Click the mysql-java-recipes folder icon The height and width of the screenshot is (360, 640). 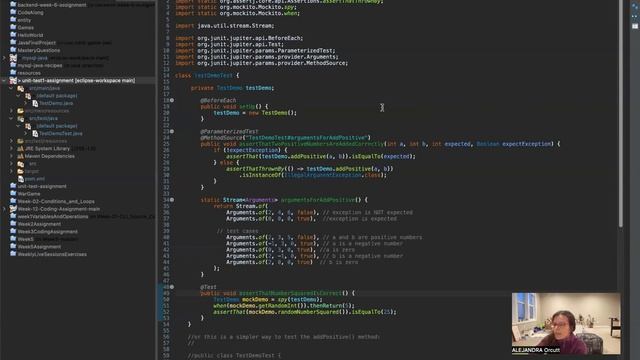13,65
